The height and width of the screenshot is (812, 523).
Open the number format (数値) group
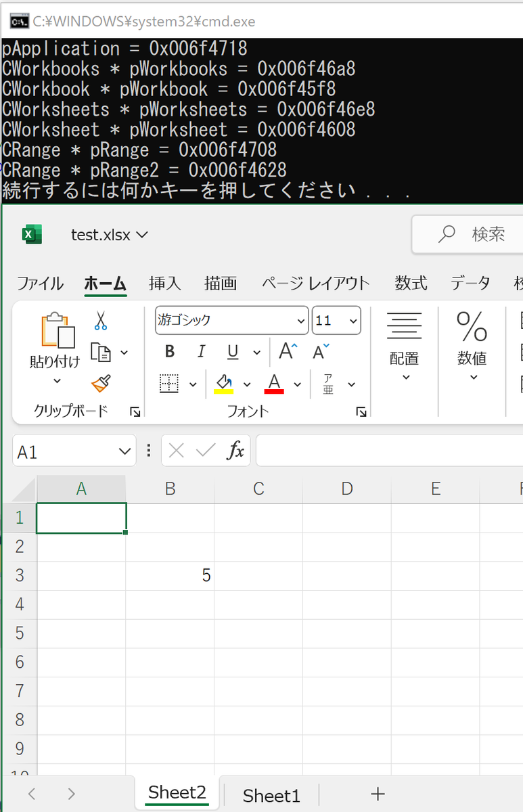pyautogui.click(x=472, y=346)
